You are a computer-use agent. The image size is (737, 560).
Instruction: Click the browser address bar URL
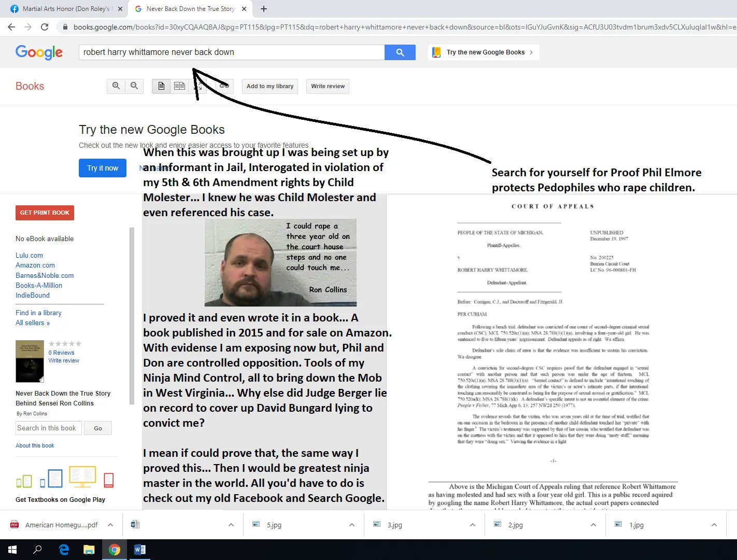[x=404, y=27]
